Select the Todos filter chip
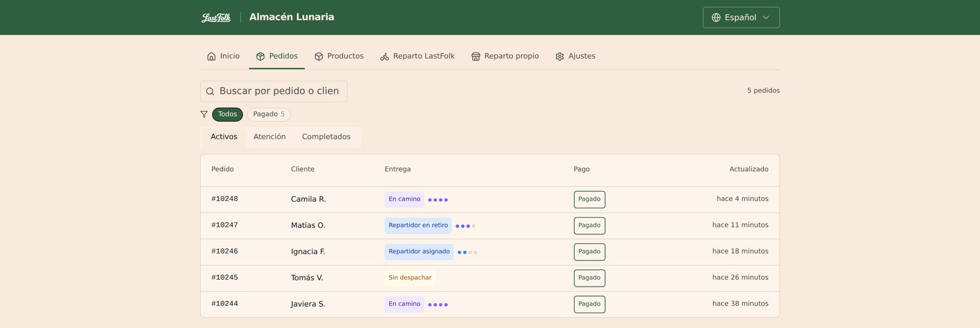980x328 pixels. point(227,115)
